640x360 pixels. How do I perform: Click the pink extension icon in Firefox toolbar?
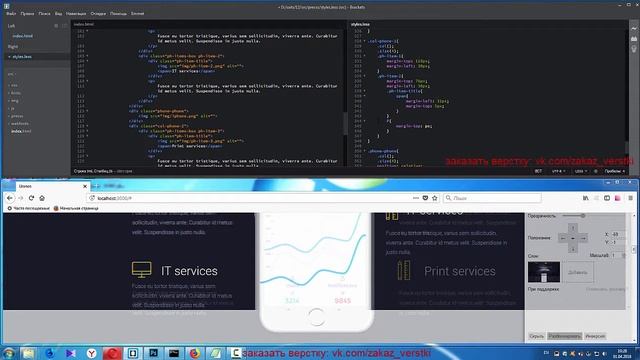click(618, 198)
